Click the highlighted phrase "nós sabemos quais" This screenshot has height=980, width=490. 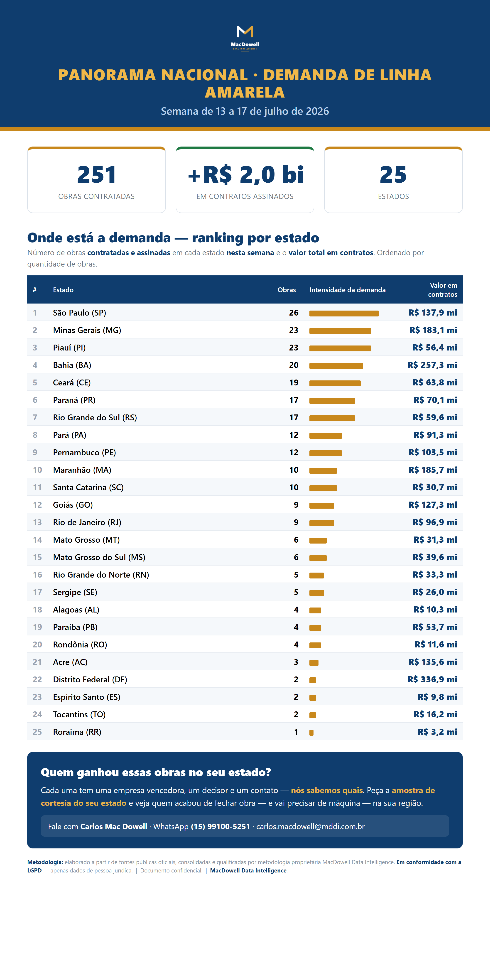pyautogui.click(x=327, y=791)
